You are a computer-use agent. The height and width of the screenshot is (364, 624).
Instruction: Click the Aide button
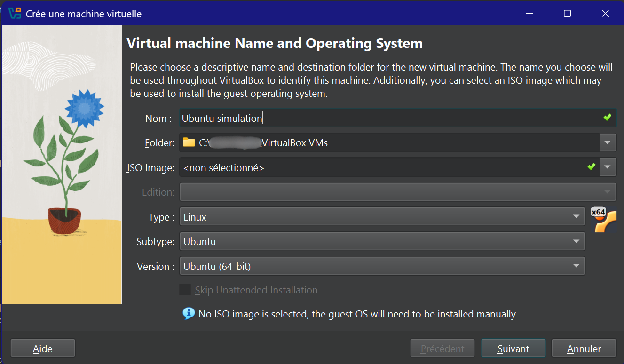click(x=42, y=348)
